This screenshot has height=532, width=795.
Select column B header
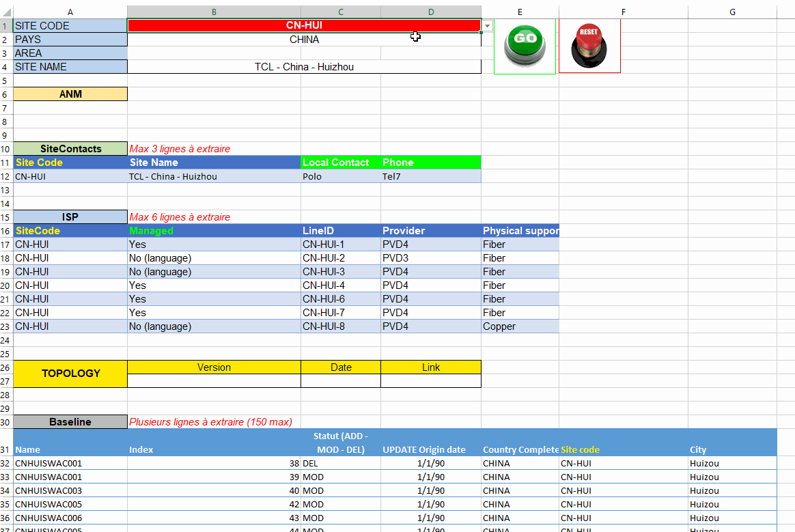214,12
